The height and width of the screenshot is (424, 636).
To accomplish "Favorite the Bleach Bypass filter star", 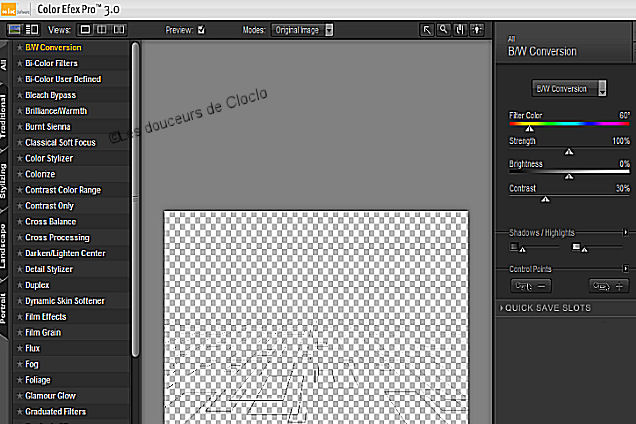I will click(19, 95).
